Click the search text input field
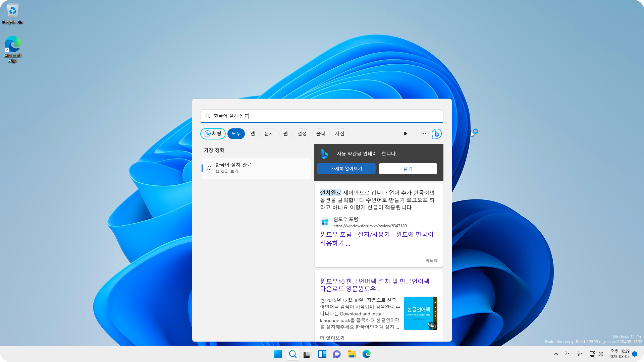The height and width of the screenshot is (362, 644). click(x=322, y=116)
